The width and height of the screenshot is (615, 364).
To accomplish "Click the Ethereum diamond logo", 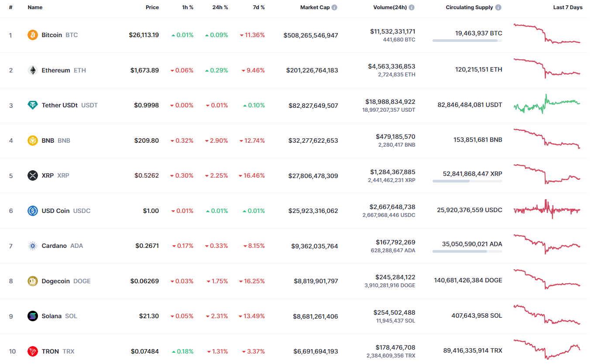I will point(32,70).
